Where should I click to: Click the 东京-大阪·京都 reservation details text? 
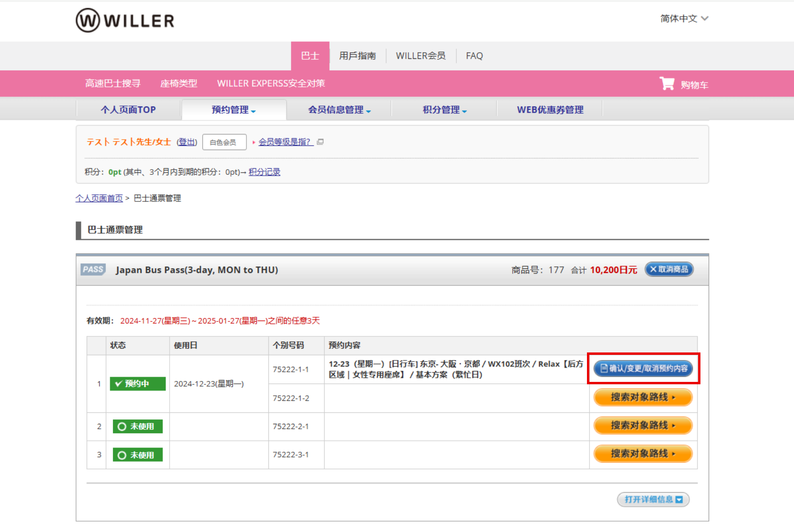click(456, 369)
